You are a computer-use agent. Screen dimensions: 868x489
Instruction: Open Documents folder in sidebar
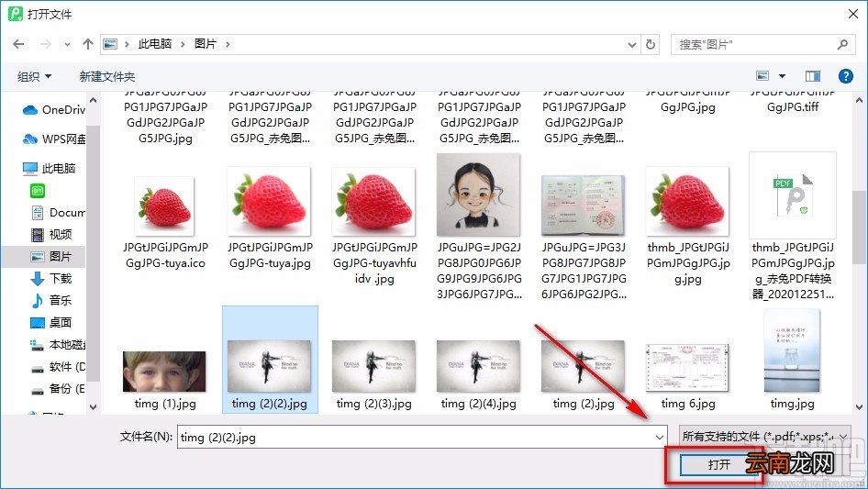pyautogui.click(x=58, y=213)
